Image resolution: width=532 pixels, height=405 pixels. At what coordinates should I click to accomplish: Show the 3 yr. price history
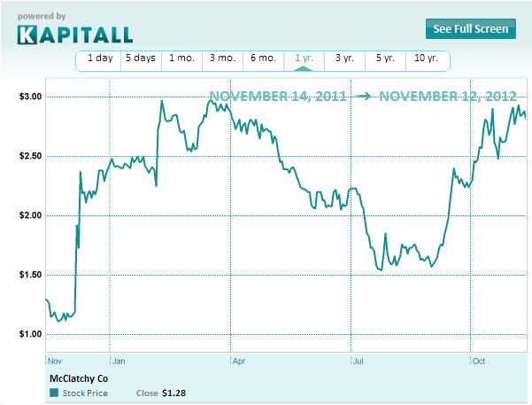pos(344,58)
